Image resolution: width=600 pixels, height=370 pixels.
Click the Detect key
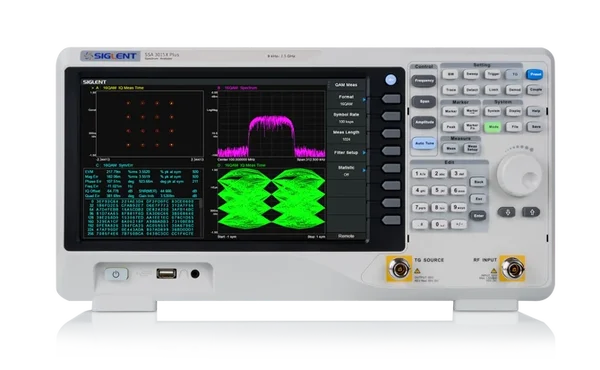pyautogui.click(x=472, y=90)
